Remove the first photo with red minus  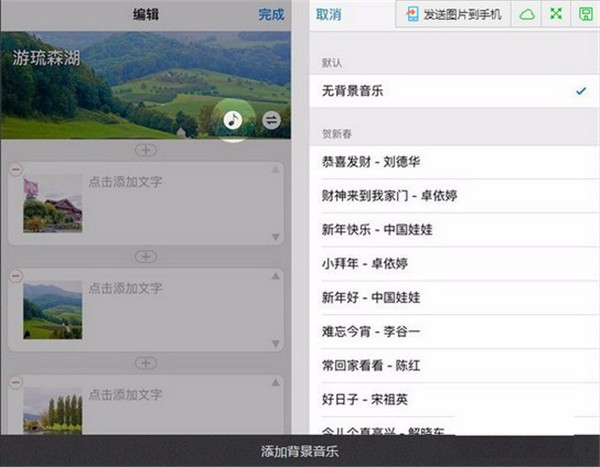click(14, 171)
